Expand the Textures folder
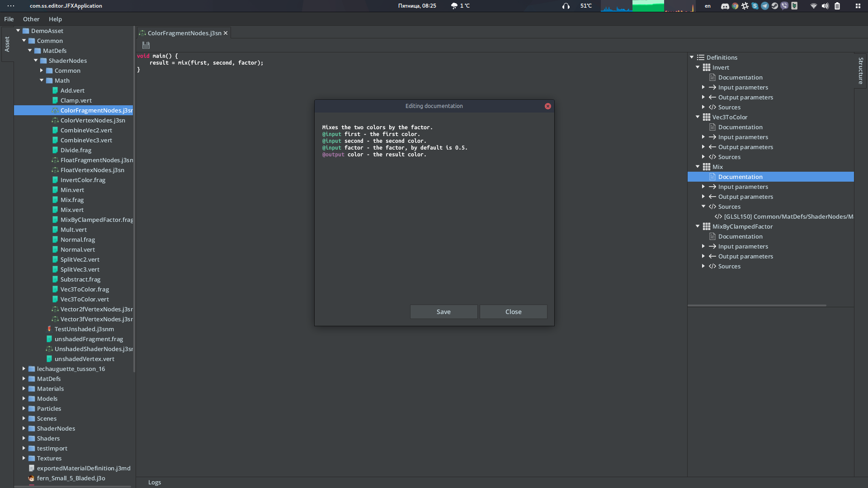 pyautogui.click(x=24, y=458)
